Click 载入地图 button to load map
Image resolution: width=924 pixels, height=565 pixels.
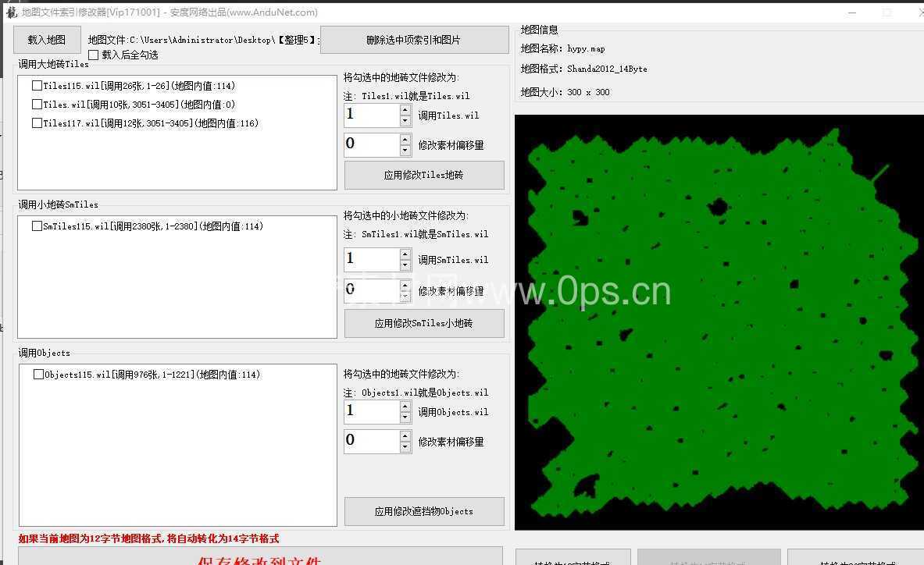46,40
